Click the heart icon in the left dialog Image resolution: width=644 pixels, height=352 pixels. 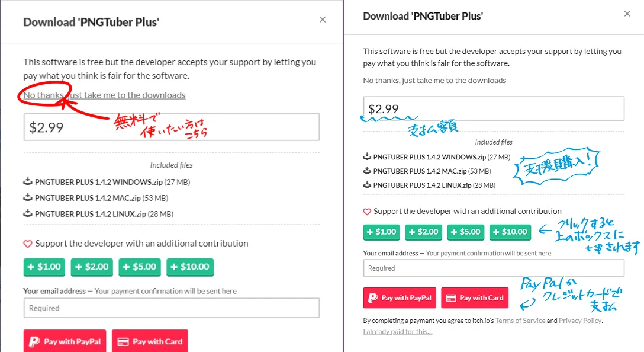click(27, 244)
